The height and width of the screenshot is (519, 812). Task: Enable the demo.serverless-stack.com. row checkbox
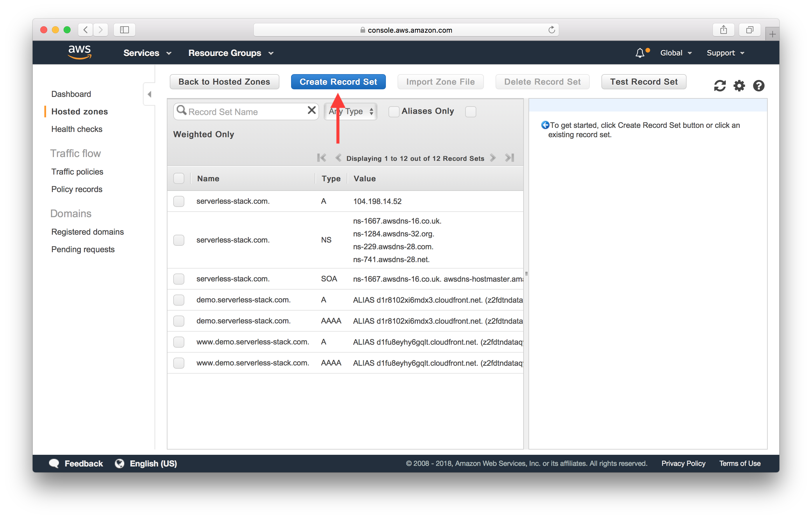pos(179,299)
